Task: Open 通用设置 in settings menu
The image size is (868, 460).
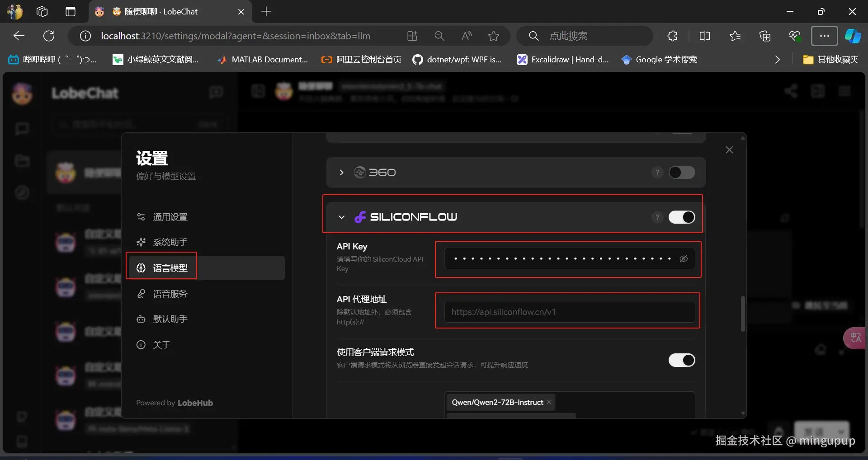Action: [207, 217]
